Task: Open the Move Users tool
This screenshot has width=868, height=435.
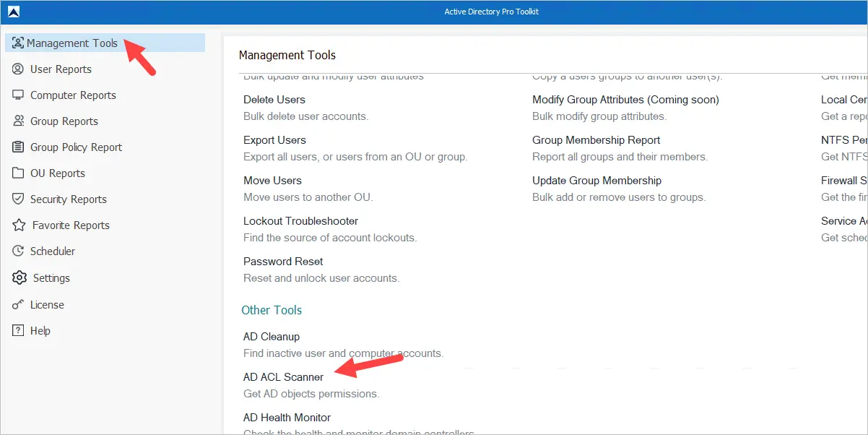Action: (272, 181)
